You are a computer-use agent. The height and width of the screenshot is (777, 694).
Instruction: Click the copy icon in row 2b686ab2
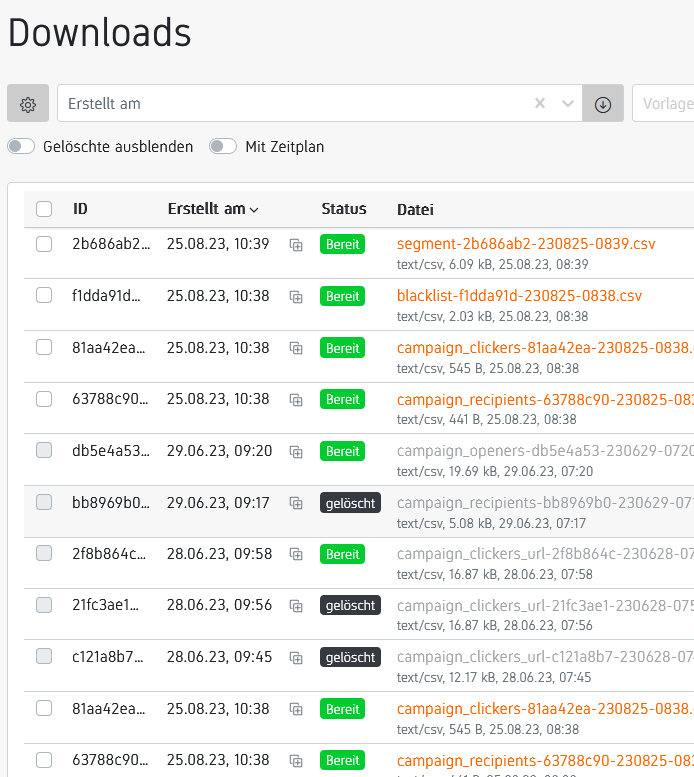(296, 245)
